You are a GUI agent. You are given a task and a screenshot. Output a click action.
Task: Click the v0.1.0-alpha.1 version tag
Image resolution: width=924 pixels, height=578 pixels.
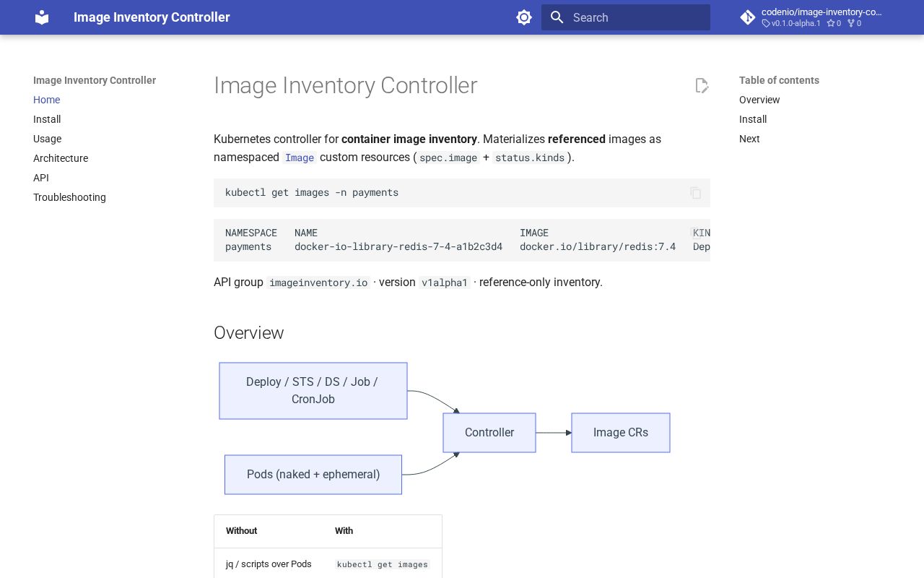pyautogui.click(x=791, y=23)
